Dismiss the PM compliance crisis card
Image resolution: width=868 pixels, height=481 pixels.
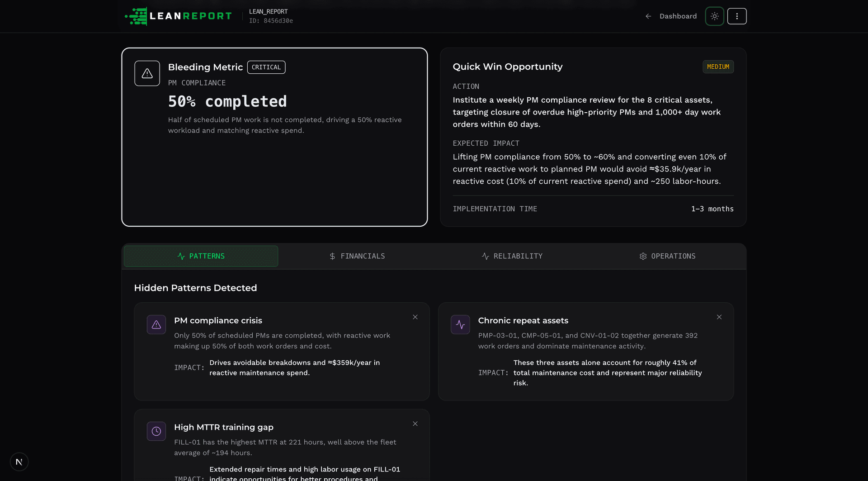(415, 317)
